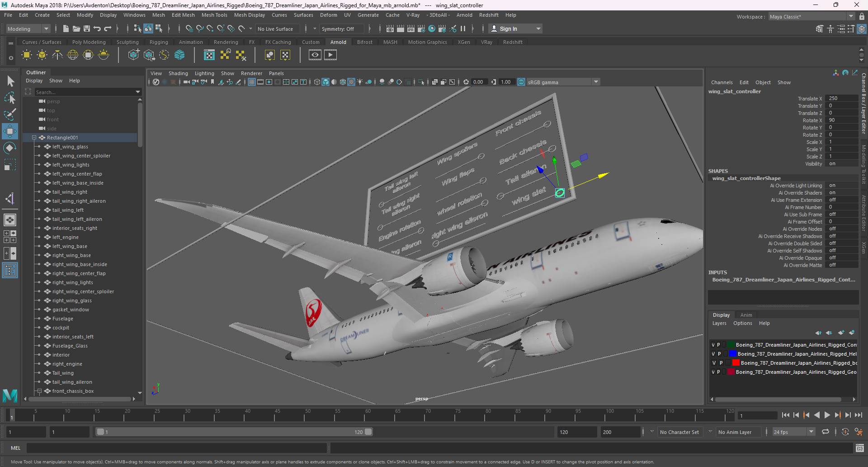The height and width of the screenshot is (467, 868).
Task: Click the Translate X value field
Action: (841, 98)
